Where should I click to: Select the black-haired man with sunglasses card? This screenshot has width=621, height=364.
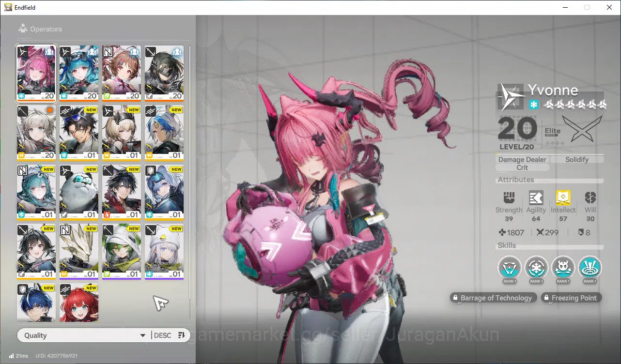pos(79,133)
